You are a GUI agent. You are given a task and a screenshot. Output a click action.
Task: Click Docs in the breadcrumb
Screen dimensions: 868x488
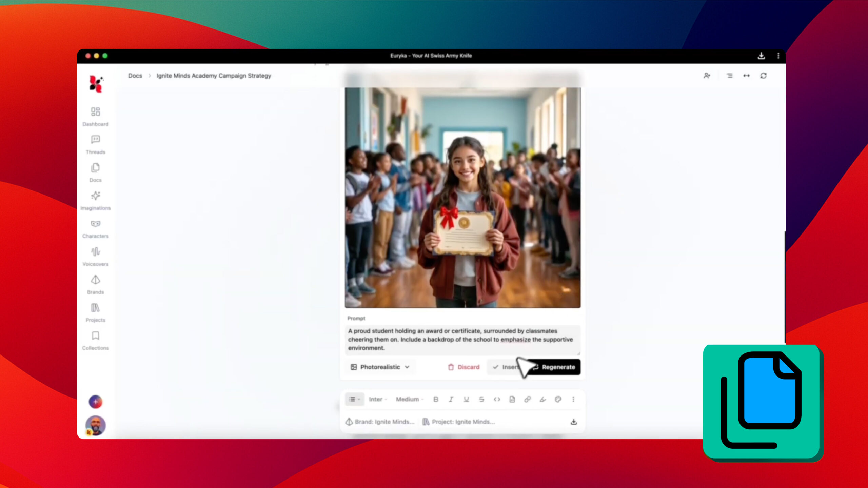[135, 76]
